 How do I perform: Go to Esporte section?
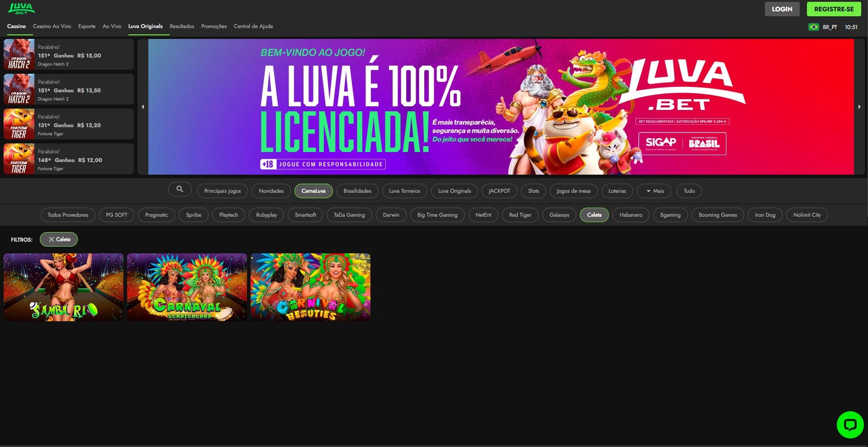coord(87,26)
